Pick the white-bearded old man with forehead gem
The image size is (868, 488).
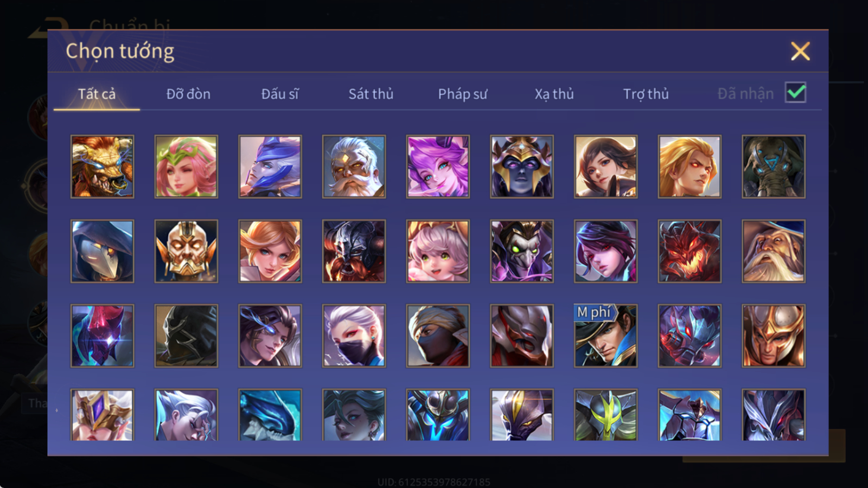[x=354, y=166]
